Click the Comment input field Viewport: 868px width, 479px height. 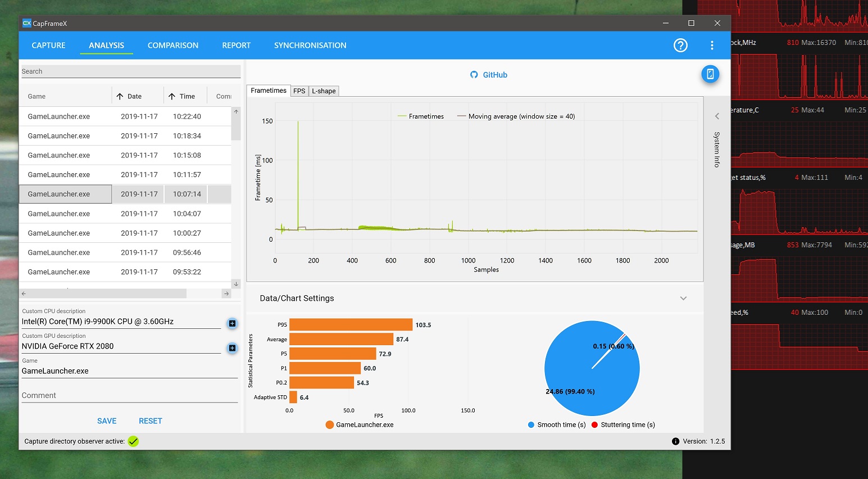(130, 396)
